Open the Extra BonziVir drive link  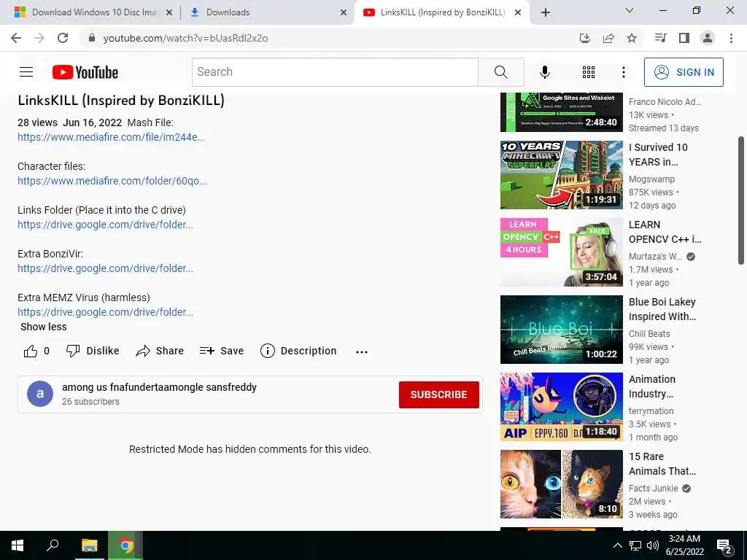[105, 268]
